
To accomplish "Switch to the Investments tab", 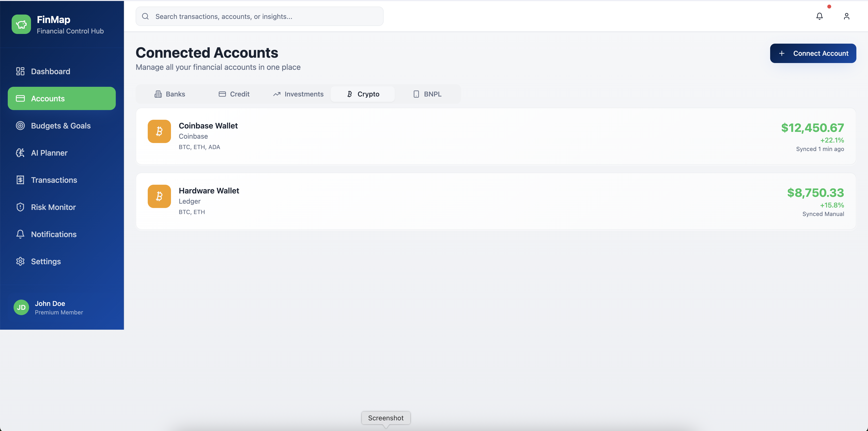I will 298,94.
